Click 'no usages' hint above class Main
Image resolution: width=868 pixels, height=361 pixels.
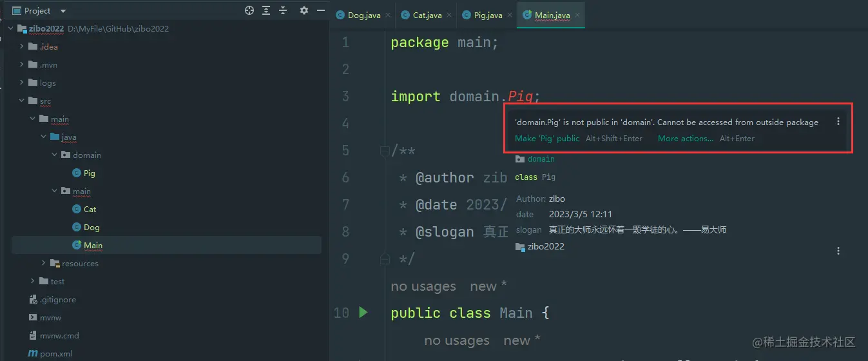click(423, 286)
